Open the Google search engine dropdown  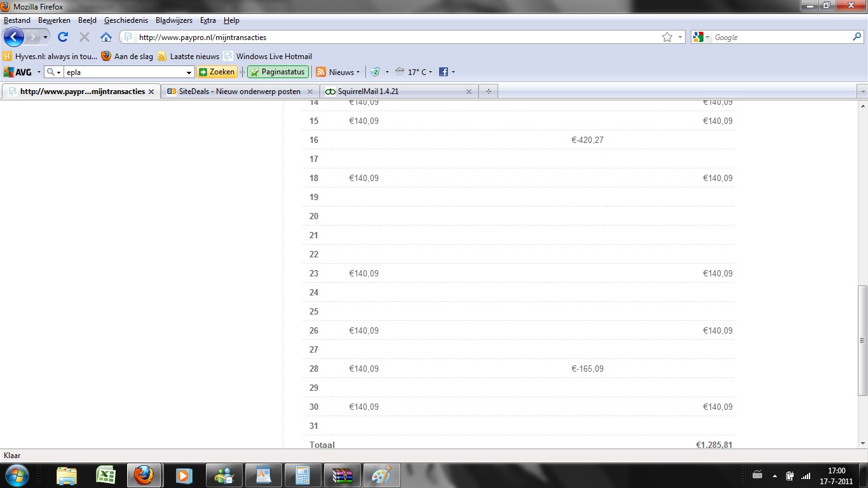click(x=708, y=37)
